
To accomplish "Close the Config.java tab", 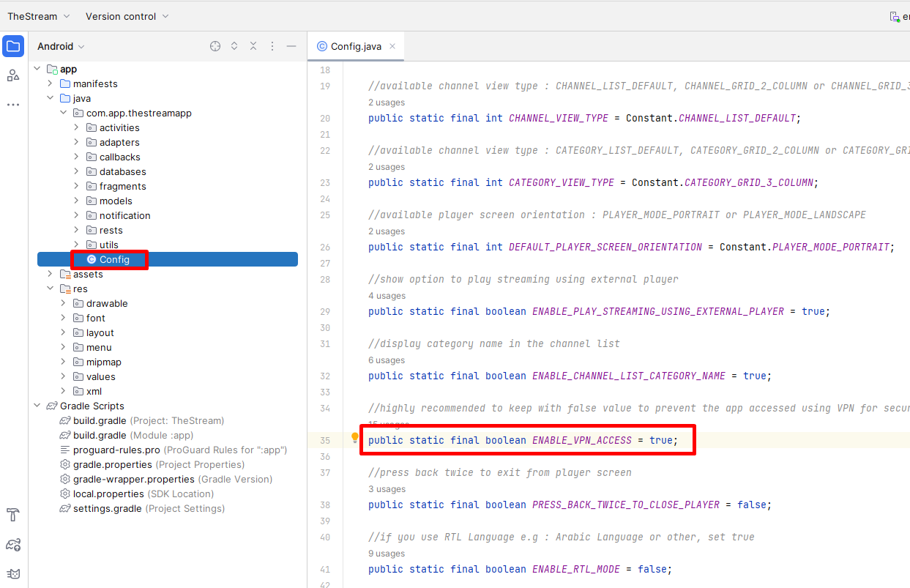I will click(x=392, y=46).
